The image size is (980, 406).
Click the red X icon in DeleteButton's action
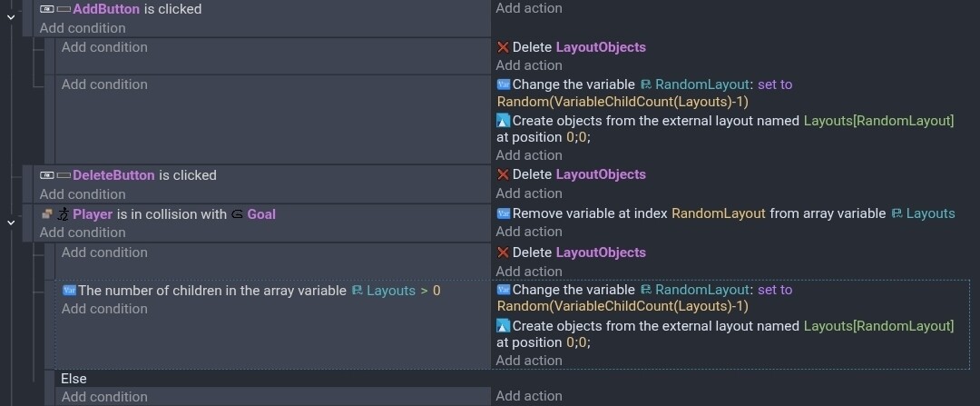point(504,174)
